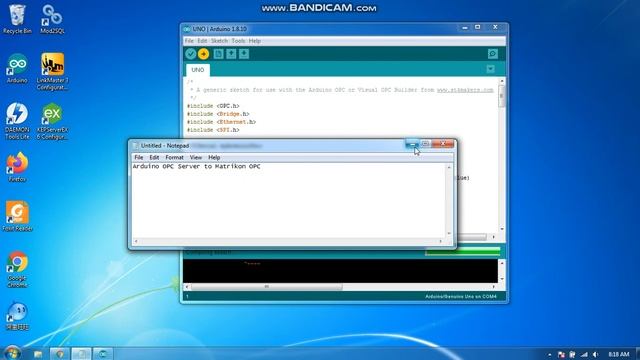The height and width of the screenshot is (360, 640).
Task: Open Windows Explorer from the taskbar
Action: tap(38, 354)
